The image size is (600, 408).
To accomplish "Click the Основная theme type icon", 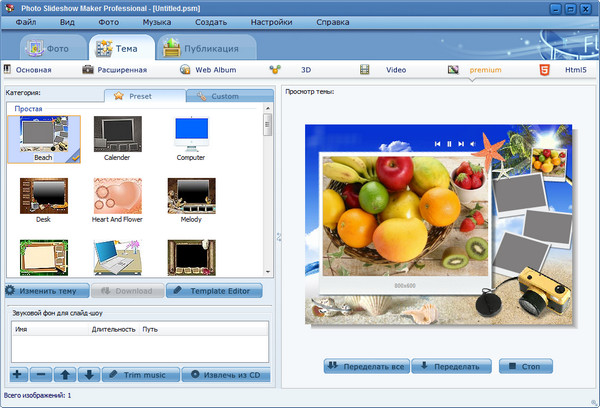I will (7, 69).
